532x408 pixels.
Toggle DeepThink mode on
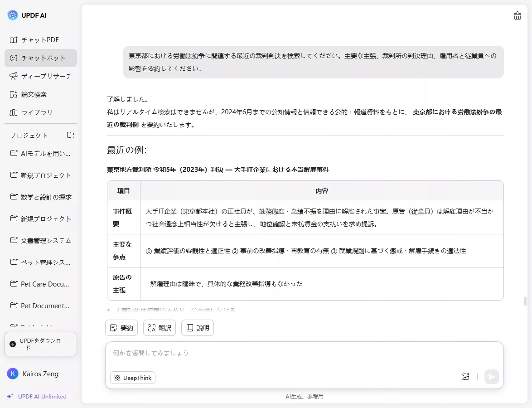132,377
